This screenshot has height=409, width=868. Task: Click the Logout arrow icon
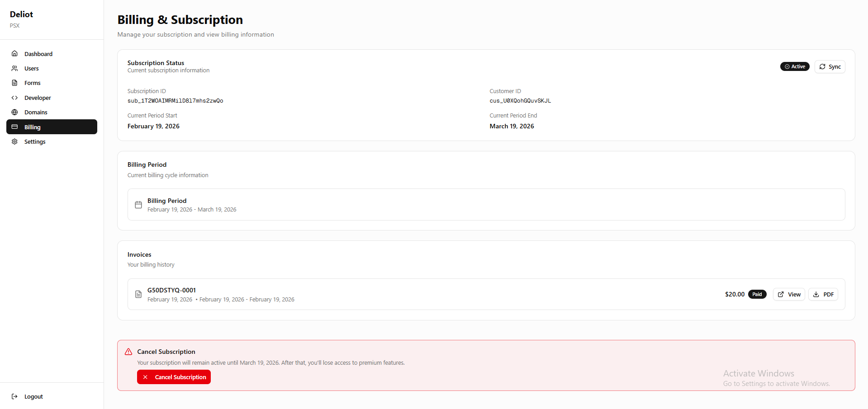click(x=14, y=396)
